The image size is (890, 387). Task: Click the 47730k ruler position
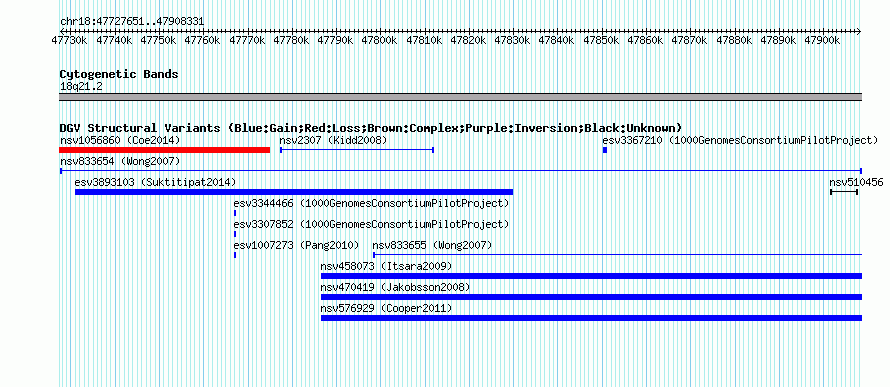69,40
